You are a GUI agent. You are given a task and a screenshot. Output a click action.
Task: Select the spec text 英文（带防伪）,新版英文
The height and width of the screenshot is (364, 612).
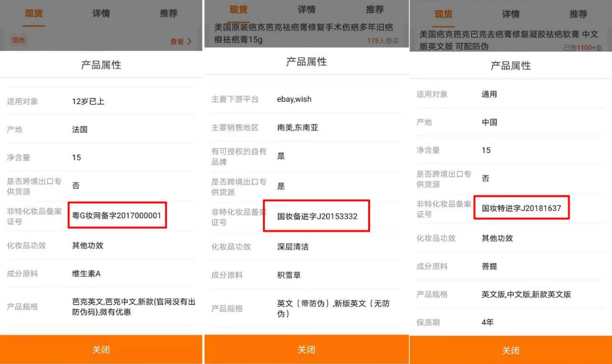[334, 309]
